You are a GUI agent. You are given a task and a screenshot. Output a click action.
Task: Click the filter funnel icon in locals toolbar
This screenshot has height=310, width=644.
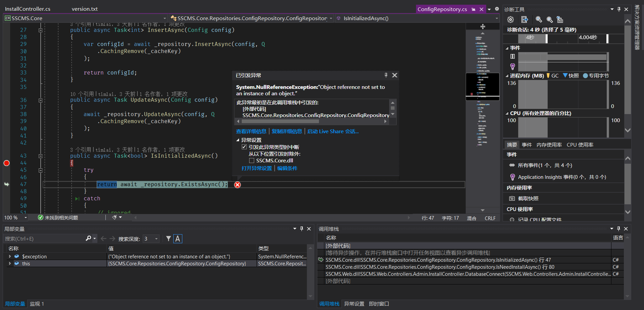point(169,239)
